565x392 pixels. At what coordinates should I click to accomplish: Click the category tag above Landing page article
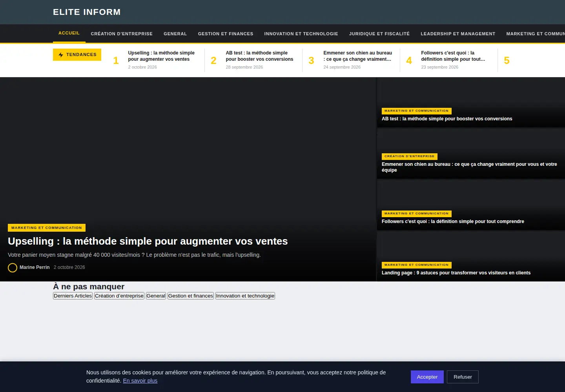(417, 265)
